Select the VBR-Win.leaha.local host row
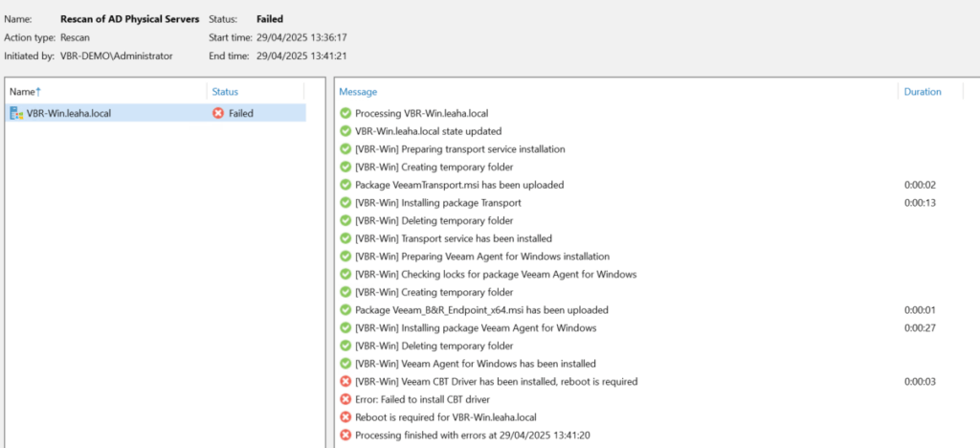 coord(155,113)
